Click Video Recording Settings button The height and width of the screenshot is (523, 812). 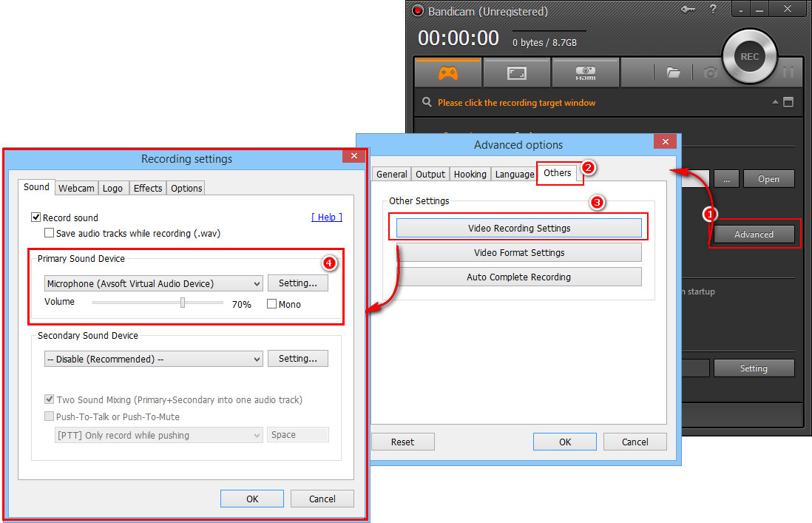tap(519, 228)
